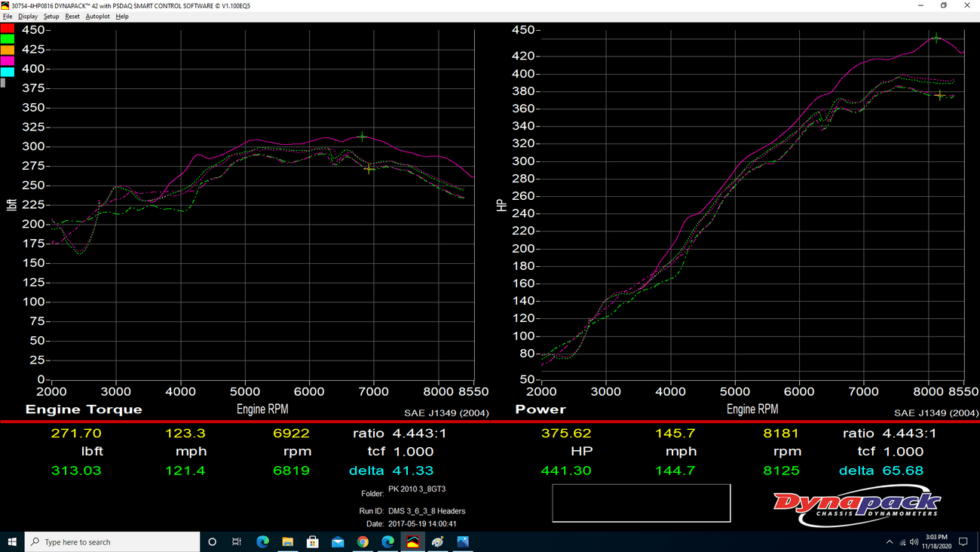Click the Reset menu item
Viewport: 980px width, 552px height.
pyautogui.click(x=72, y=17)
